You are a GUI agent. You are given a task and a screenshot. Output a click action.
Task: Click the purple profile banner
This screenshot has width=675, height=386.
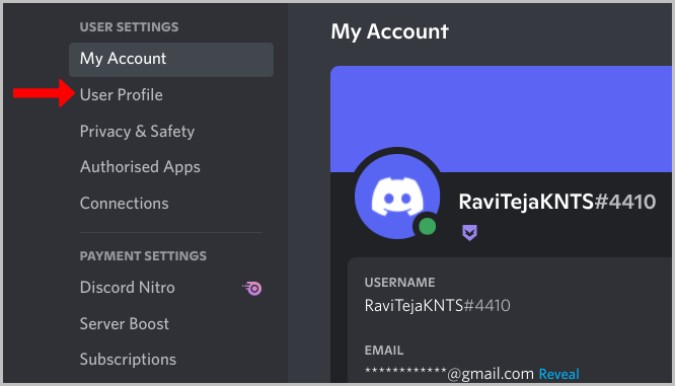pos(501,119)
